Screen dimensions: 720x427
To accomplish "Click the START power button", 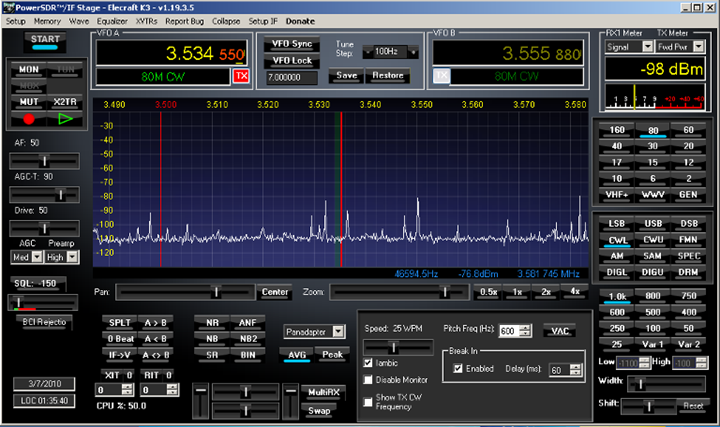I will point(45,41).
